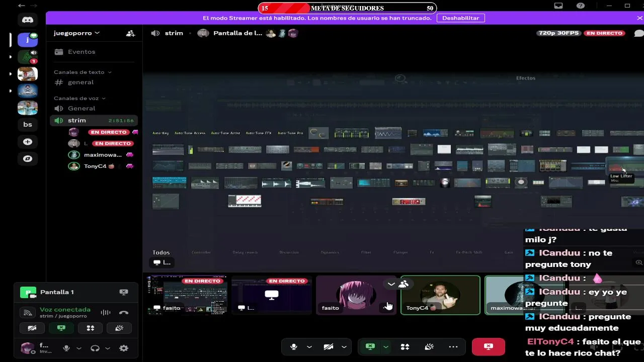Select Auto-Tune Access plugin in stream
Viewport: 644px width, 362px height.
(x=190, y=133)
